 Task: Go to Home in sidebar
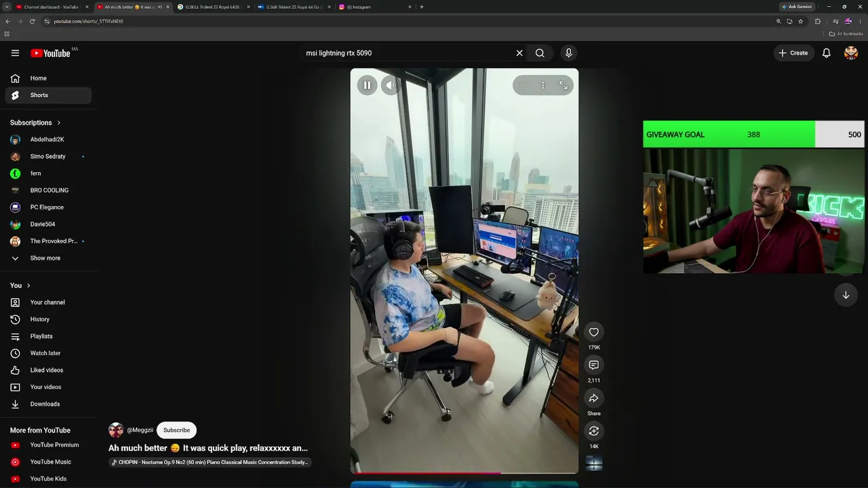click(x=48, y=78)
